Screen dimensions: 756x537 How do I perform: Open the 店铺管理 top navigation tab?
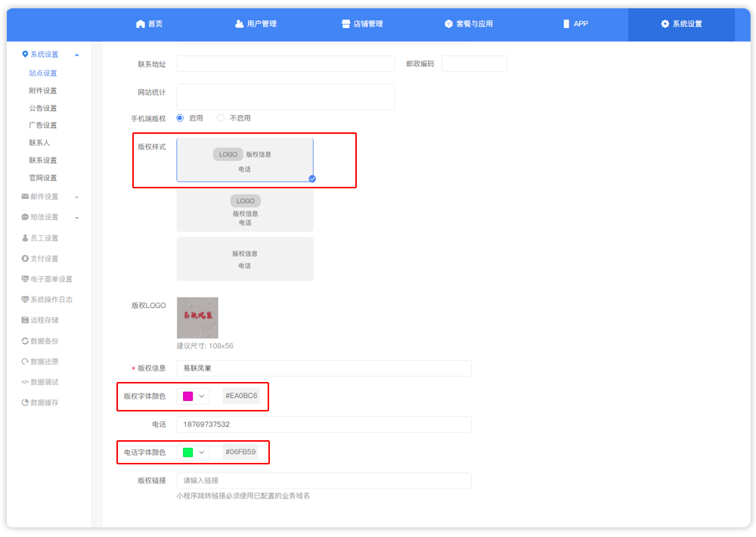click(363, 23)
